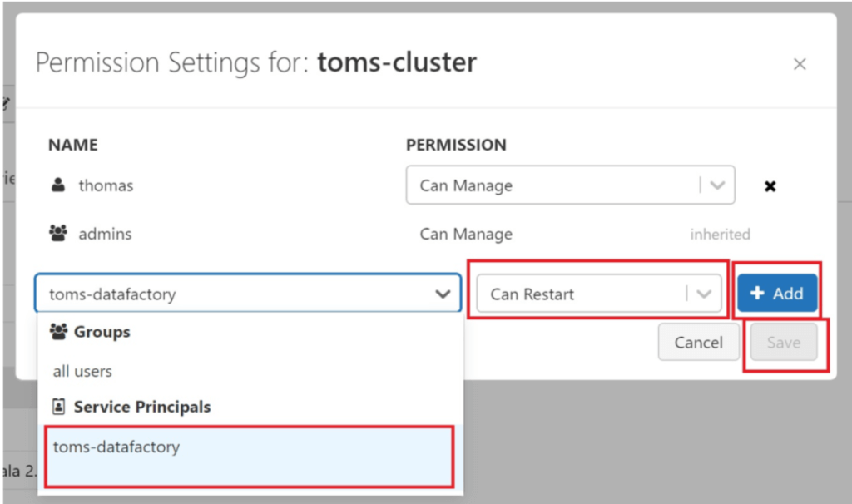Click the chevron beside Can Manage
The image size is (852, 504).
pyautogui.click(x=718, y=185)
